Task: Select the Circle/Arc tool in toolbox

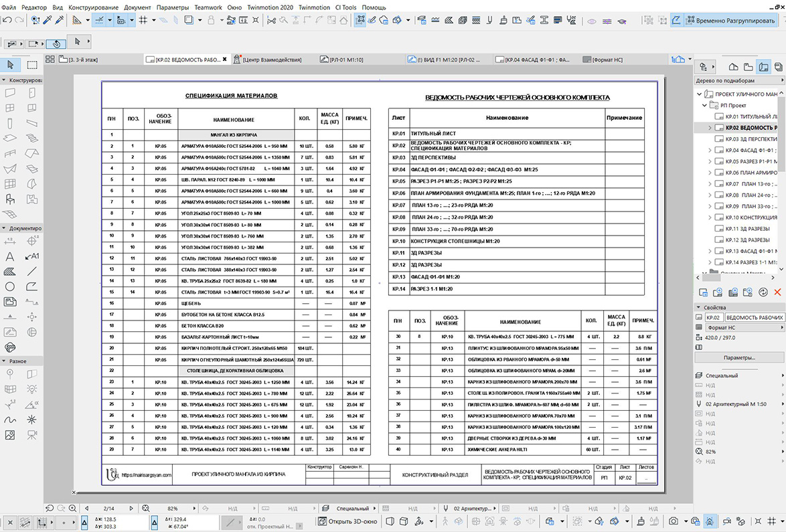Action: click(x=9, y=287)
